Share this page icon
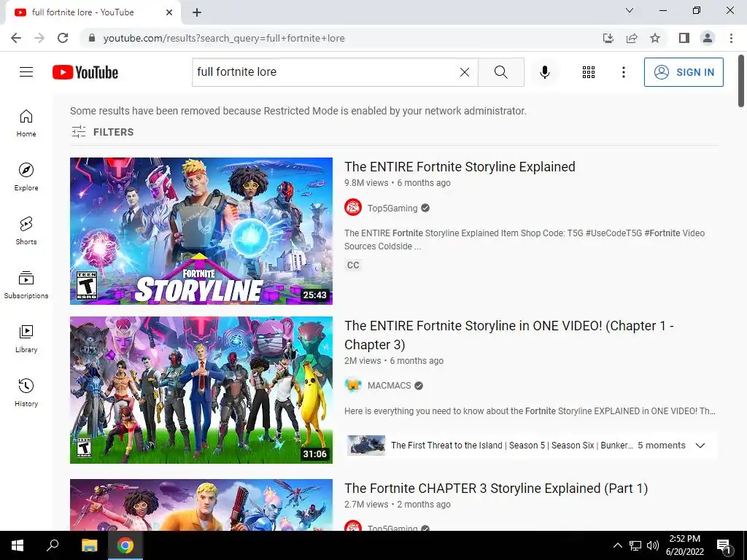This screenshot has height=560, width=747. (x=632, y=38)
